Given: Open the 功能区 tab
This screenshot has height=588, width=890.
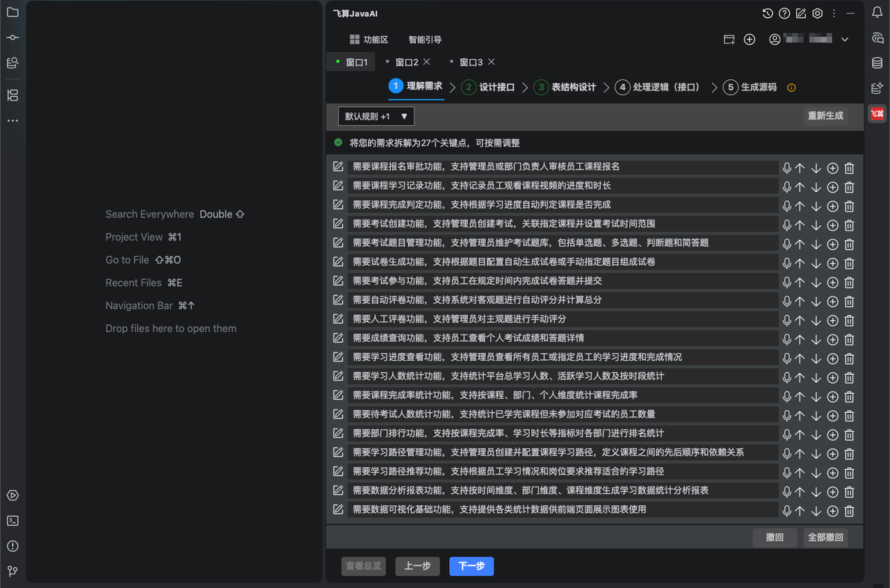Looking at the screenshot, I should tap(369, 40).
